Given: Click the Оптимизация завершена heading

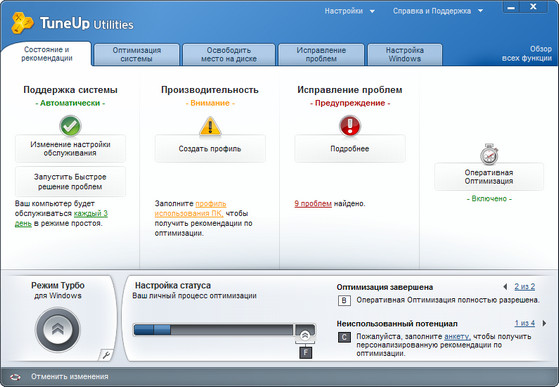Looking at the screenshot, I should (385, 287).
